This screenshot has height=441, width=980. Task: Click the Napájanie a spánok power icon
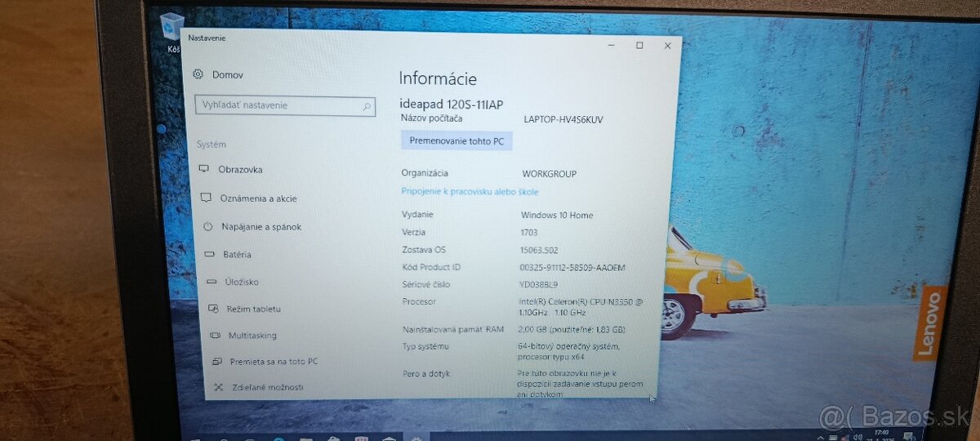207,227
